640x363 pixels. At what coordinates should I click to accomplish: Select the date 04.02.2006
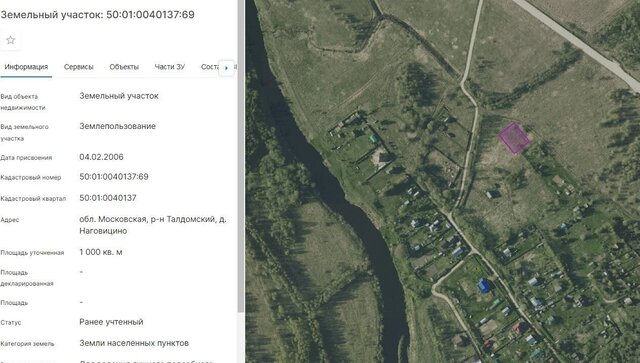(x=101, y=157)
